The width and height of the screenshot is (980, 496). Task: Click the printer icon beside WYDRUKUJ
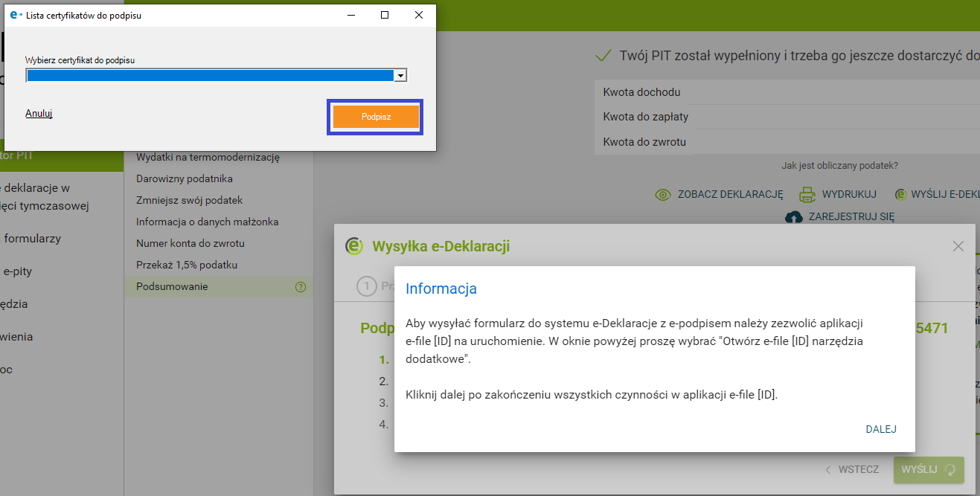(807, 195)
